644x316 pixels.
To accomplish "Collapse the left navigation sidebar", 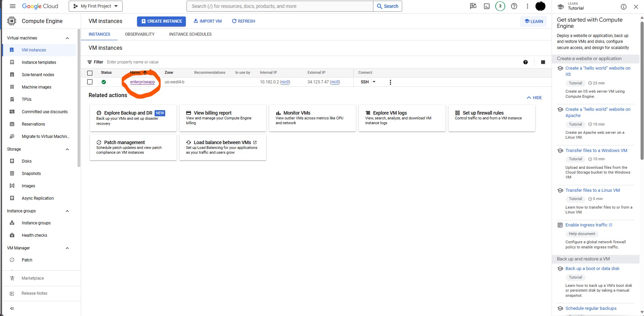I will (12, 308).
